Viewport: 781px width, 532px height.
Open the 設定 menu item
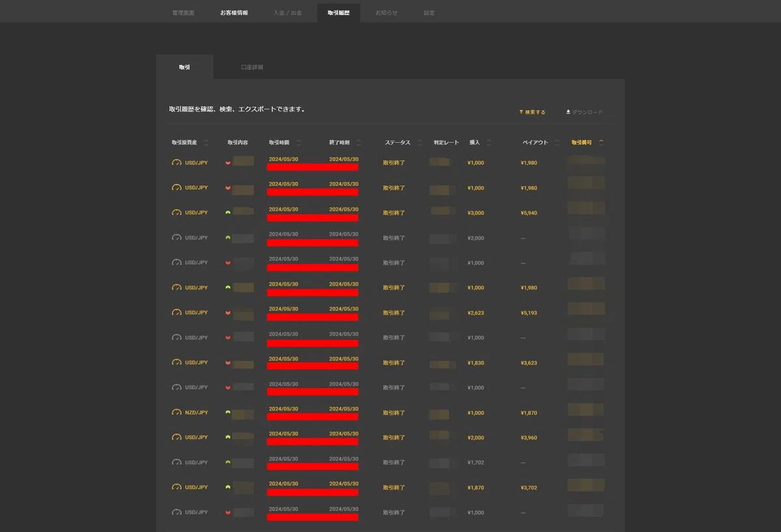[x=429, y=13]
